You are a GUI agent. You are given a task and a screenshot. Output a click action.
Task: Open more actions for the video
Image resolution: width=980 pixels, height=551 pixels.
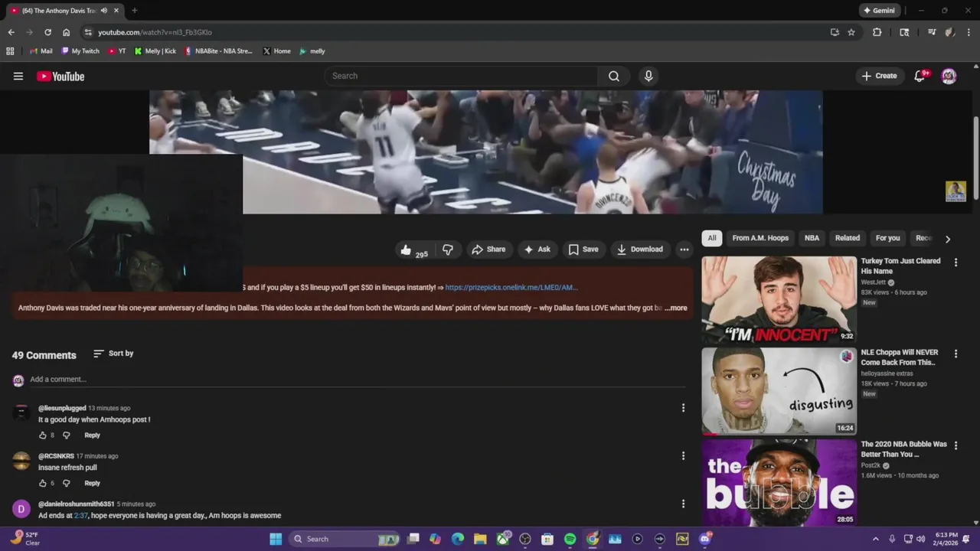684,249
